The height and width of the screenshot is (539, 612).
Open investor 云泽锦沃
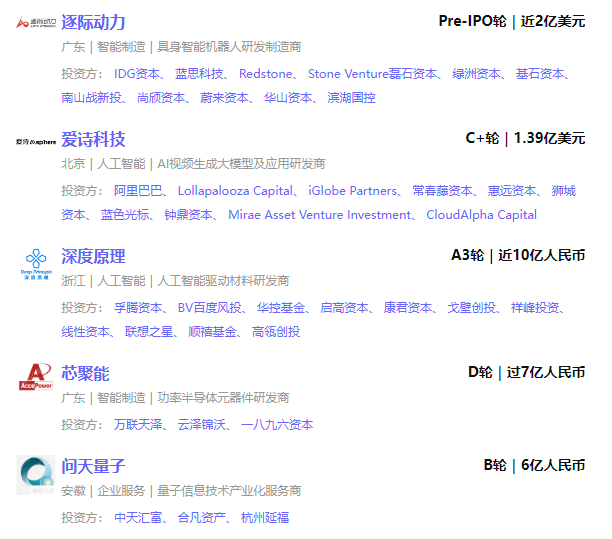[201, 425]
